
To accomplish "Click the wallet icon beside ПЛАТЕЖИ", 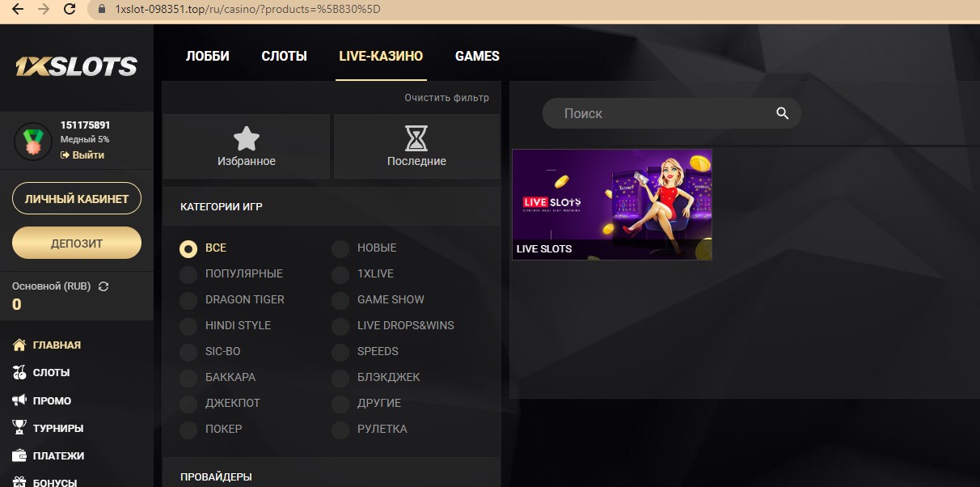I will tap(19, 455).
